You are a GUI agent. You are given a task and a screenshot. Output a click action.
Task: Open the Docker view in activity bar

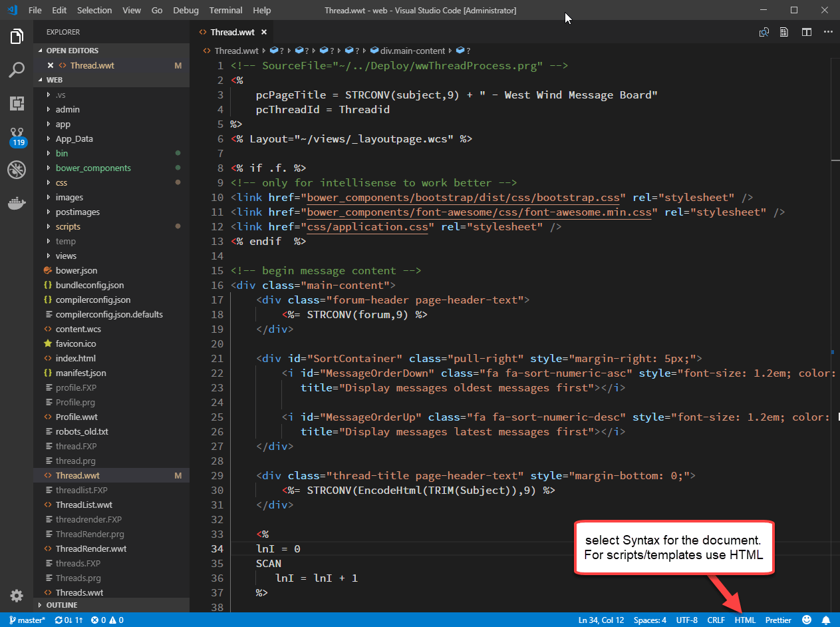tap(17, 203)
